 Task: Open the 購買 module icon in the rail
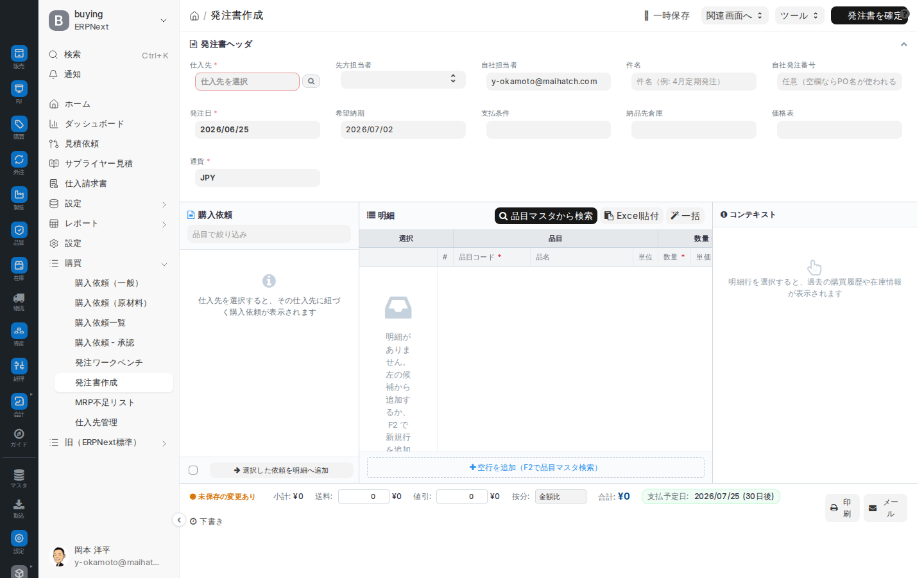point(19,124)
